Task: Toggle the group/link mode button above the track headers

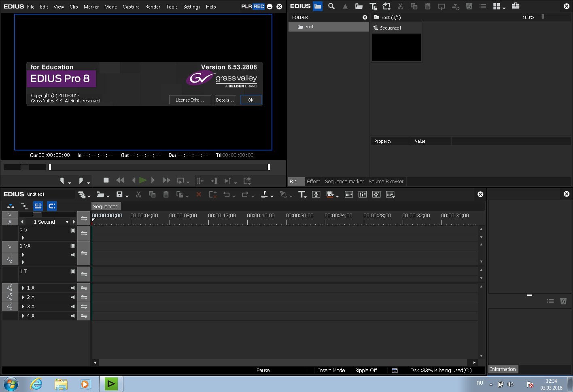Action: tap(38, 206)
